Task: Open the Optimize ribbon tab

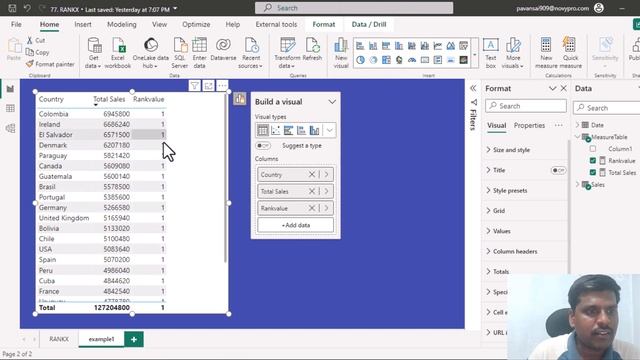Action: tap(196, 24)
